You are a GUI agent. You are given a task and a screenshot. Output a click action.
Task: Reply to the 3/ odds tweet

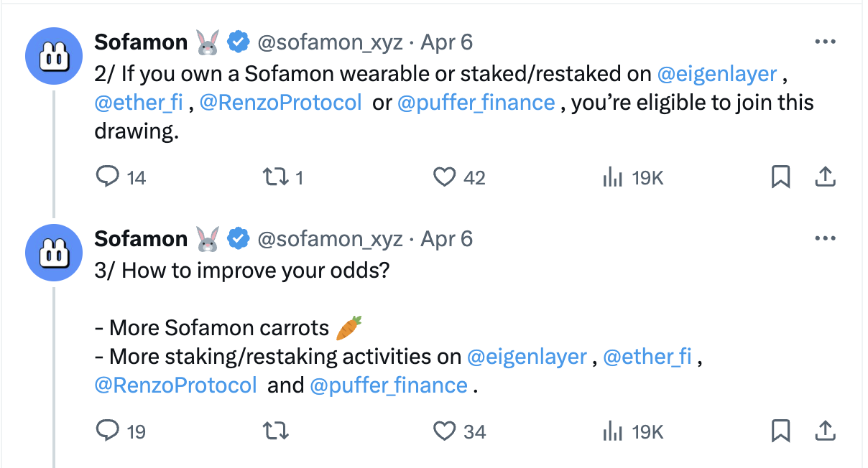point(107,431)
